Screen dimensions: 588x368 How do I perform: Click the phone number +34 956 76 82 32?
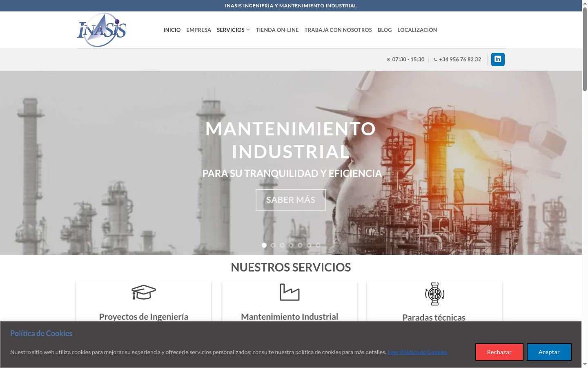click(460, 59)
